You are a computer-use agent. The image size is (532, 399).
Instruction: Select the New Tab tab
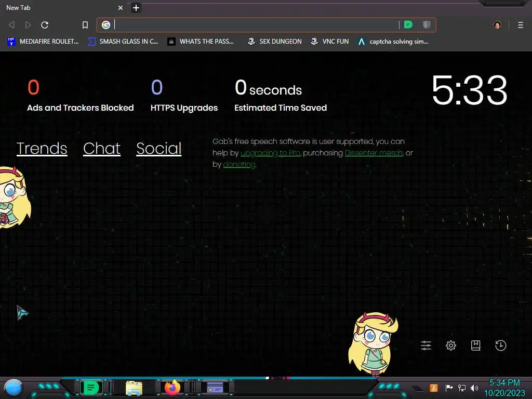64,7
